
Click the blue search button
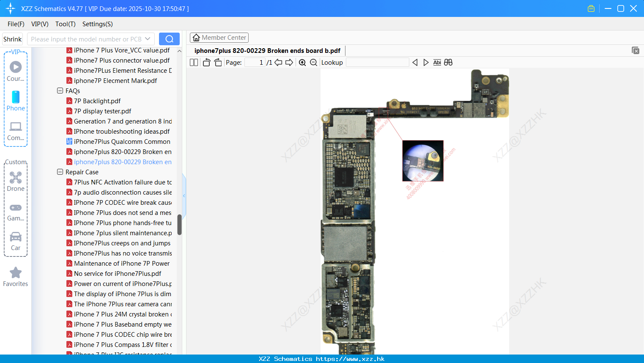[x=169, y=39]
